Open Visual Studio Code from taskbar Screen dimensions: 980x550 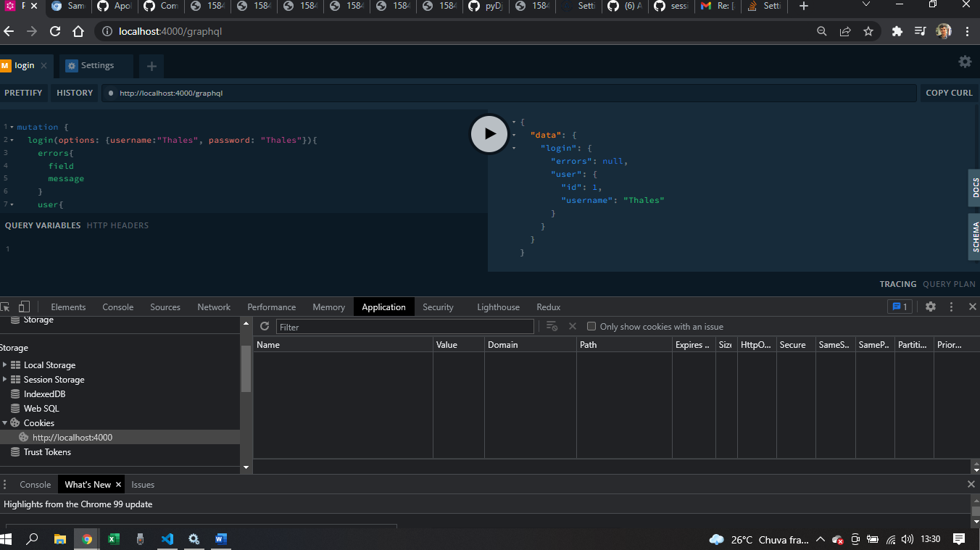[167, 539]
